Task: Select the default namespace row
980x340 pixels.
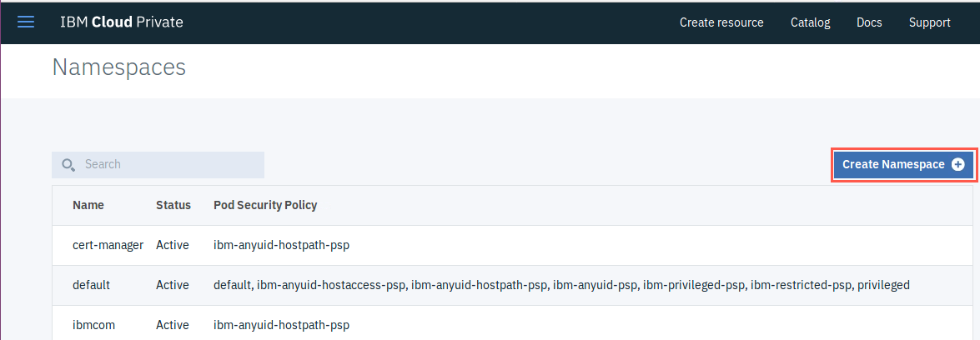Action: point(515,285)
